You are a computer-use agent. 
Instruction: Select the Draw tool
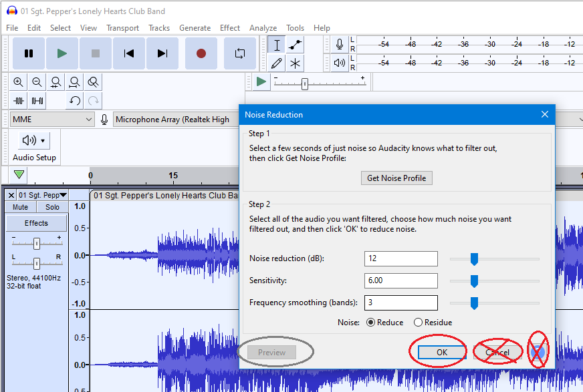(276, 63)
